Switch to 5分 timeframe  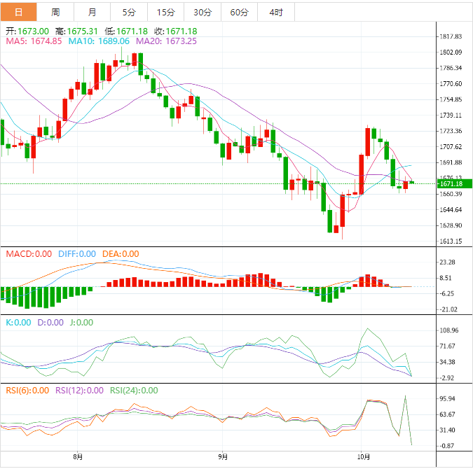[129, 13]
